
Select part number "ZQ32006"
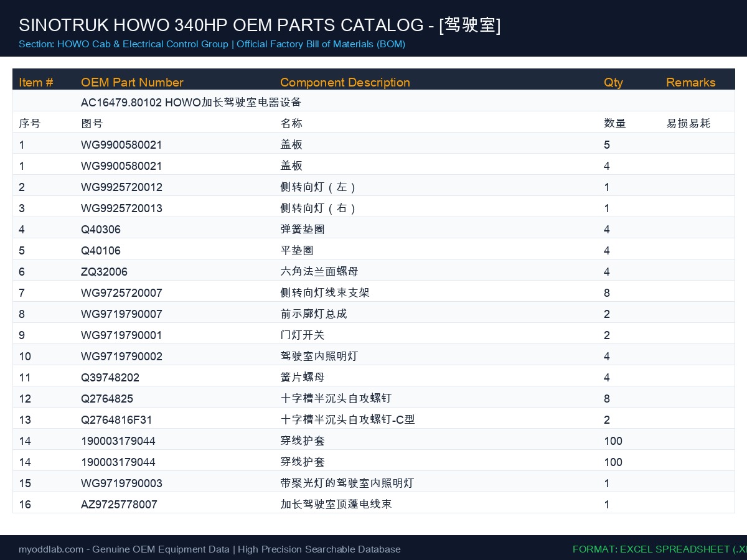click(104, 271)
